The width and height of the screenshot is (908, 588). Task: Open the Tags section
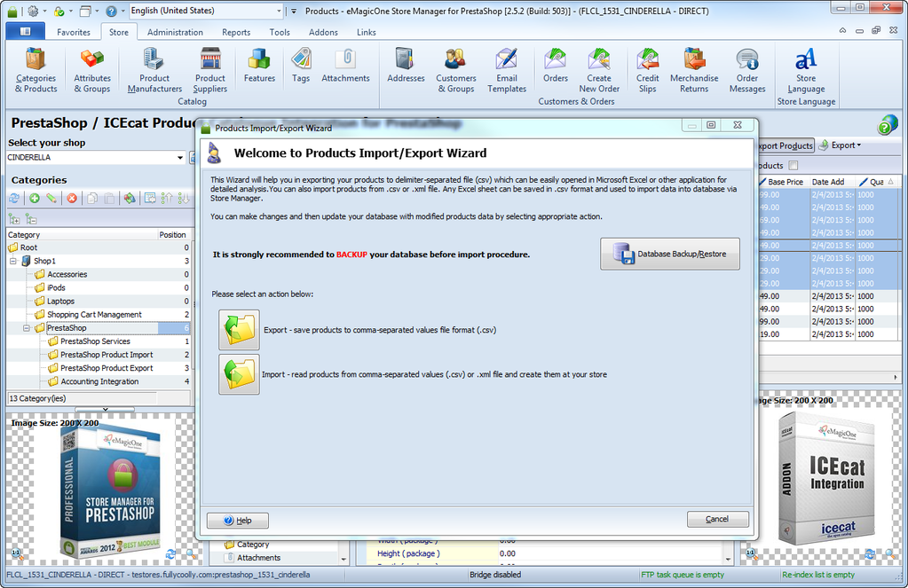(301, 66)
